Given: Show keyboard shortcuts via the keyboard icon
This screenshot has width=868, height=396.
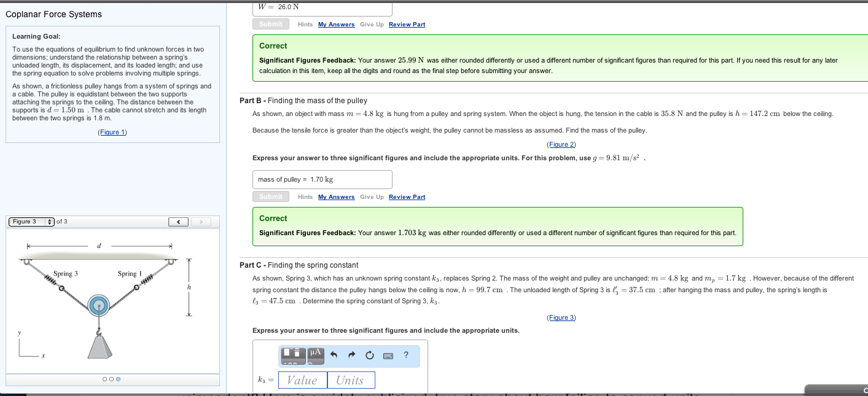Looking at the screenshot, I should tap(388, 355).
